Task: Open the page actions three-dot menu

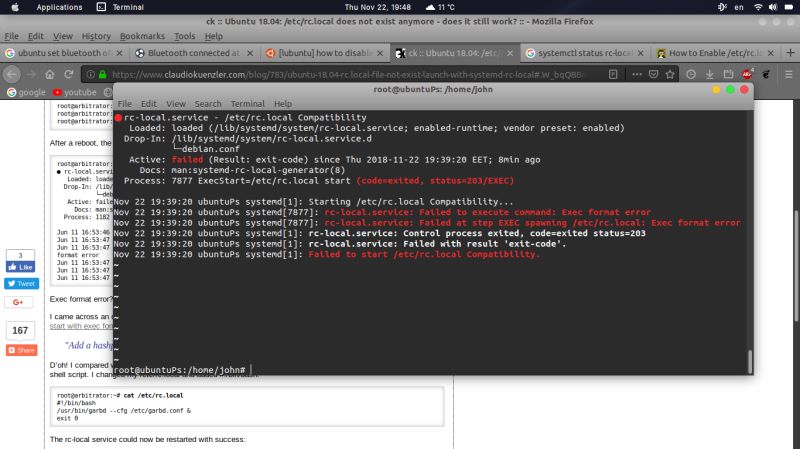Action: [637, 74]
